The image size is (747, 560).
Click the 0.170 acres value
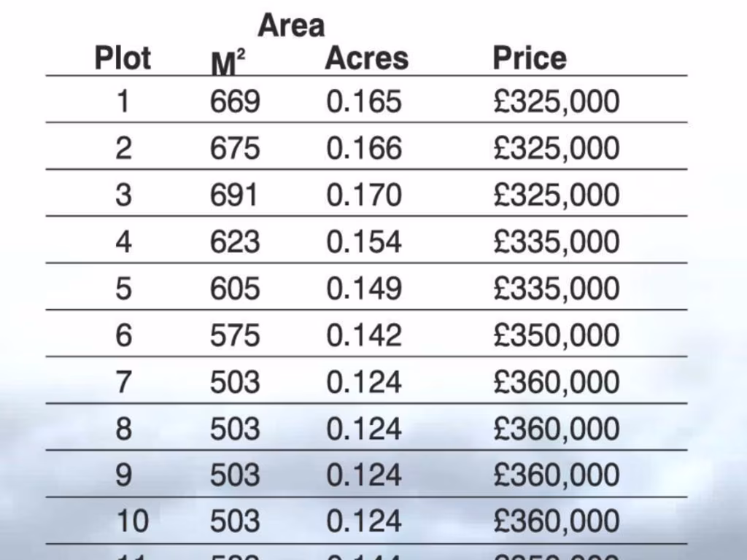364,195
